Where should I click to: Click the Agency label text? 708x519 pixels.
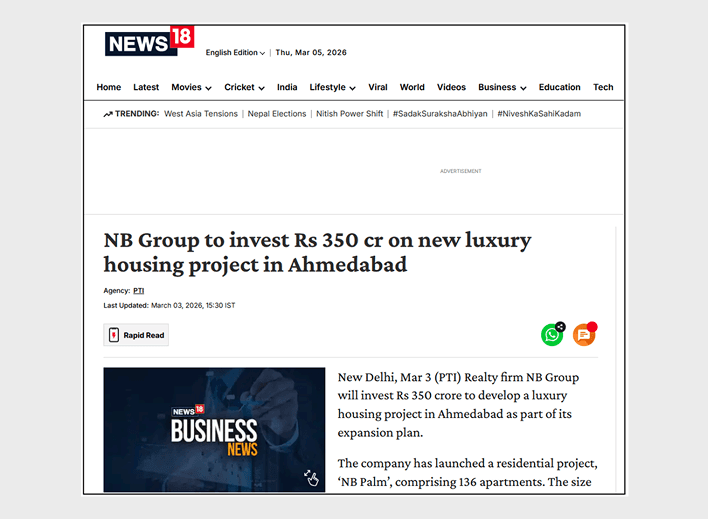[116, 291]
